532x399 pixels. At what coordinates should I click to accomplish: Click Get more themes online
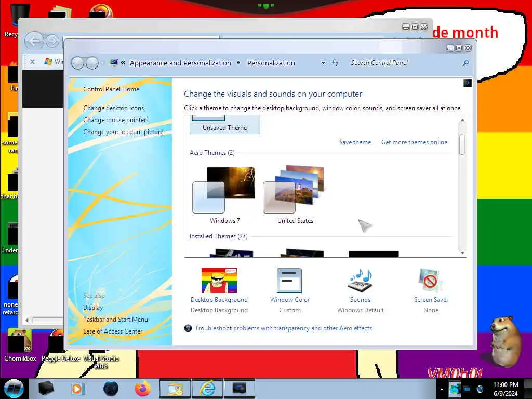coord(414,142)
